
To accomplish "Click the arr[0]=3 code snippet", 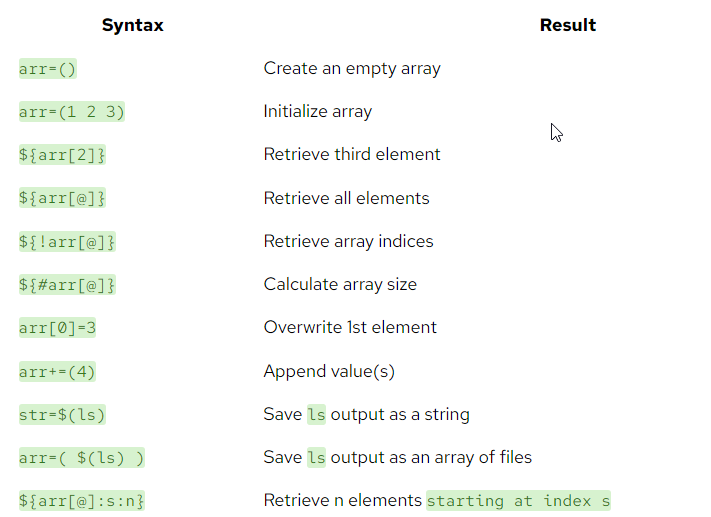I will coord(57,327).
